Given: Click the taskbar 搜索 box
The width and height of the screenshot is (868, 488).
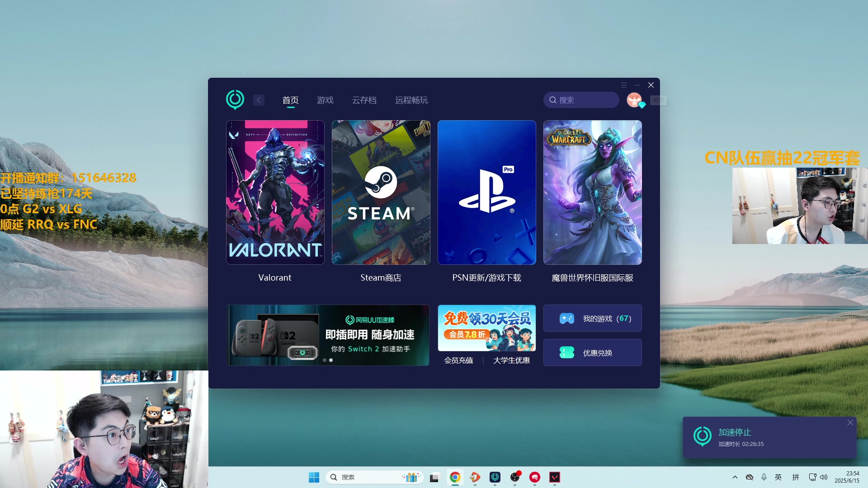Looking at the screenshot, I should (374, 477).
